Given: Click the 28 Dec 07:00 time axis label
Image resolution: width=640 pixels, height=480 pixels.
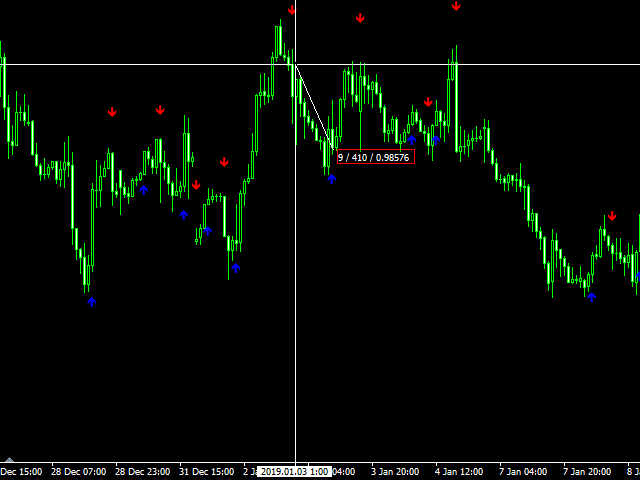Looking at the screenshot, I should (x=79, y=472).
